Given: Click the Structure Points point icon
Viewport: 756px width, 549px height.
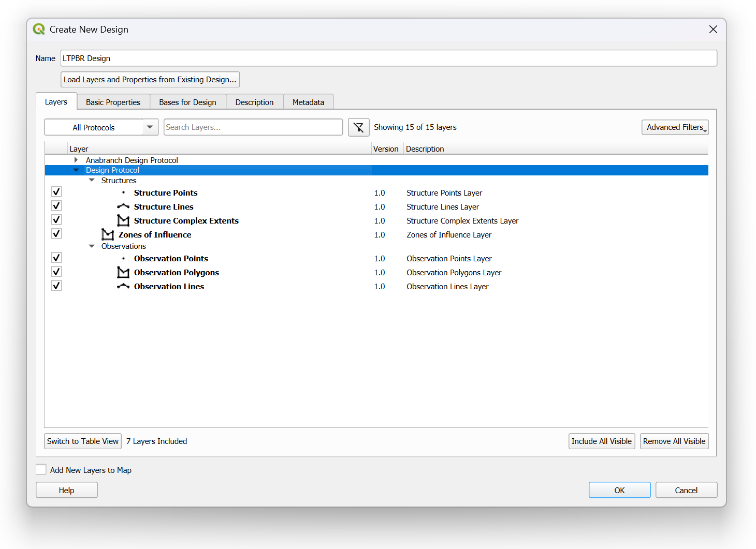Looking at the screenshot, I should 123,193.
